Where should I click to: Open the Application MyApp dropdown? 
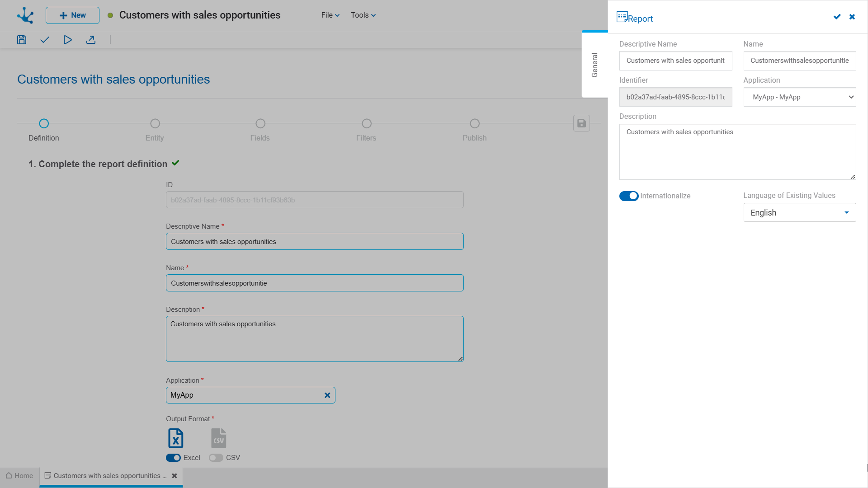[x=799, y=97]
